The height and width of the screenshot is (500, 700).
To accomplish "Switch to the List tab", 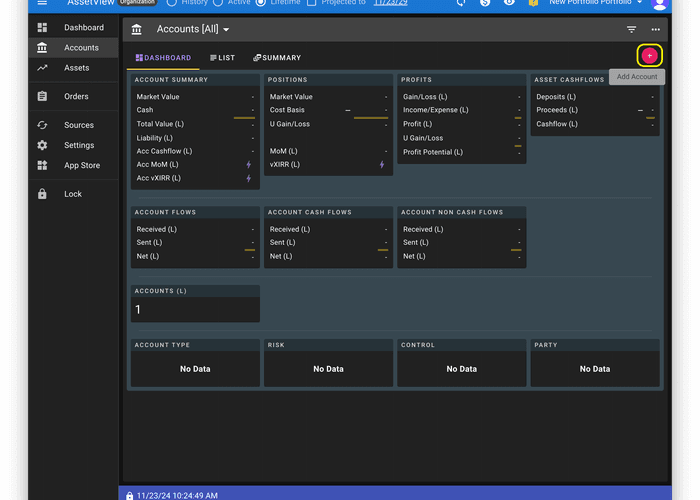I will tap(222, 58).
